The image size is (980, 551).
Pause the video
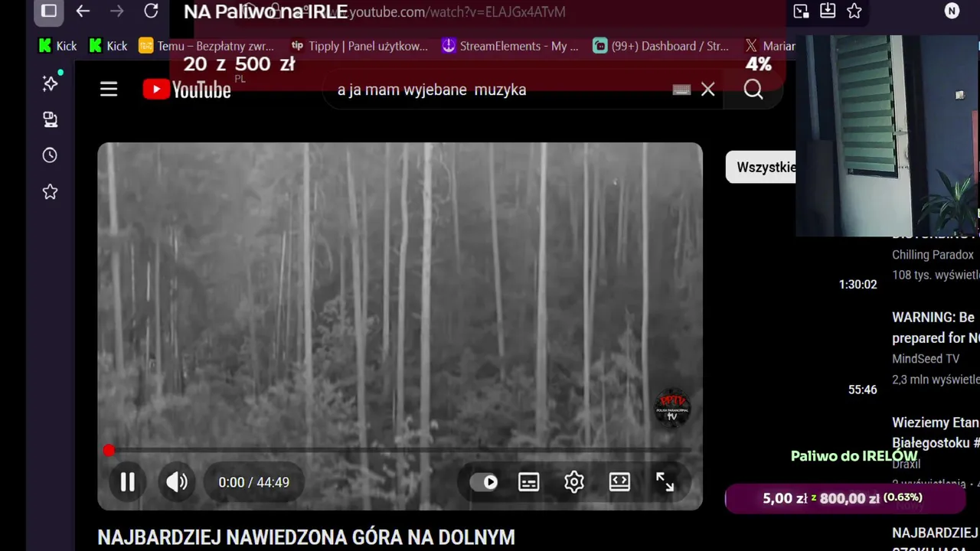tap(127, 482)
